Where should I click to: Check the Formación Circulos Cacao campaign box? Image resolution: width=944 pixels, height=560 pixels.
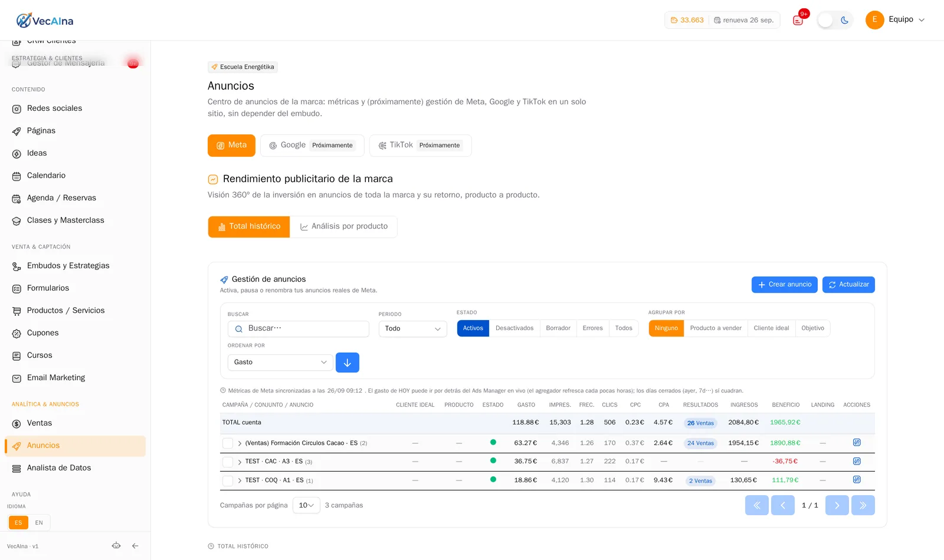pyautogui.click(x=228, y=443)
